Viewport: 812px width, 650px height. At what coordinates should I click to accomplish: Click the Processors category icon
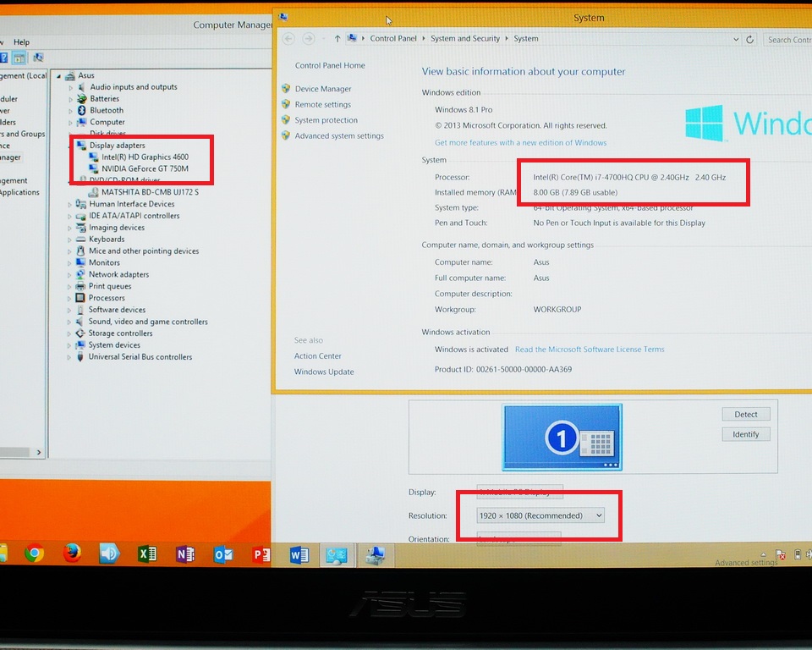[80, 298]
